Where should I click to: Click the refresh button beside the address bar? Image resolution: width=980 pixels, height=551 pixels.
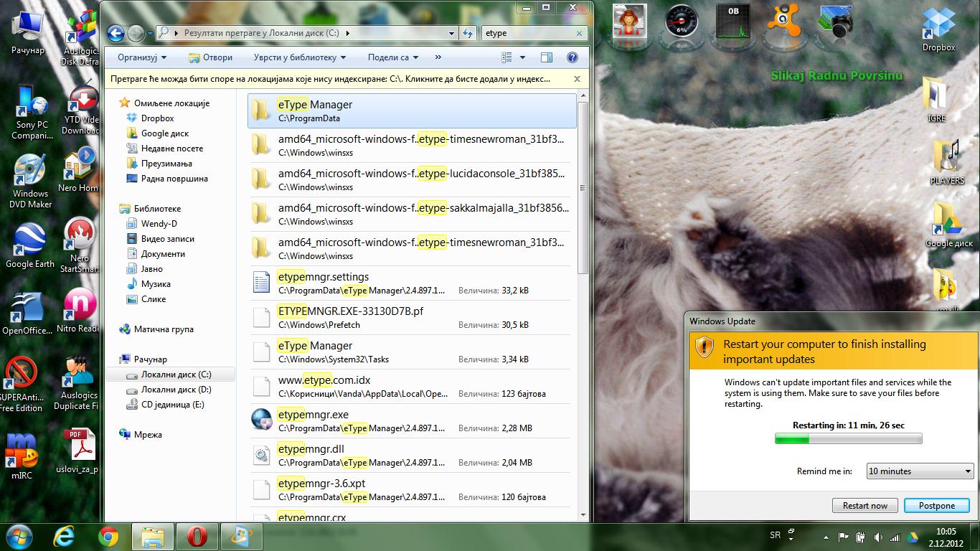[468, 33]
